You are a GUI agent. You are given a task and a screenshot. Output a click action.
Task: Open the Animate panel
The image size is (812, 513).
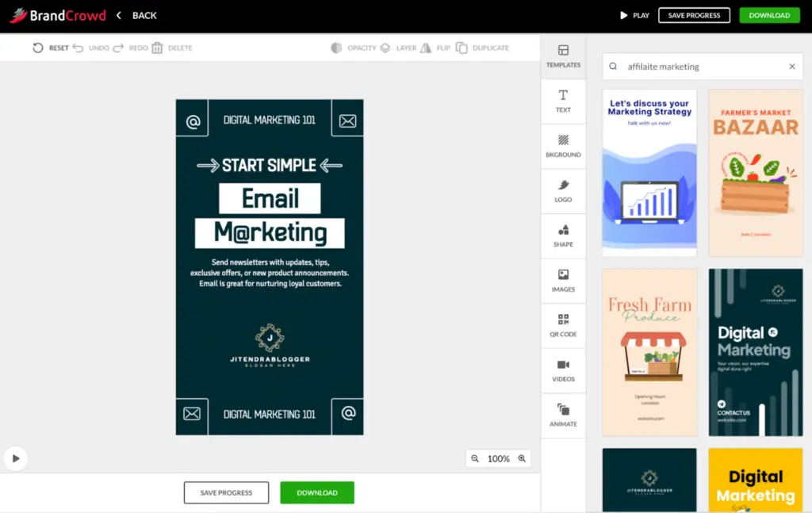pos(563,415)
